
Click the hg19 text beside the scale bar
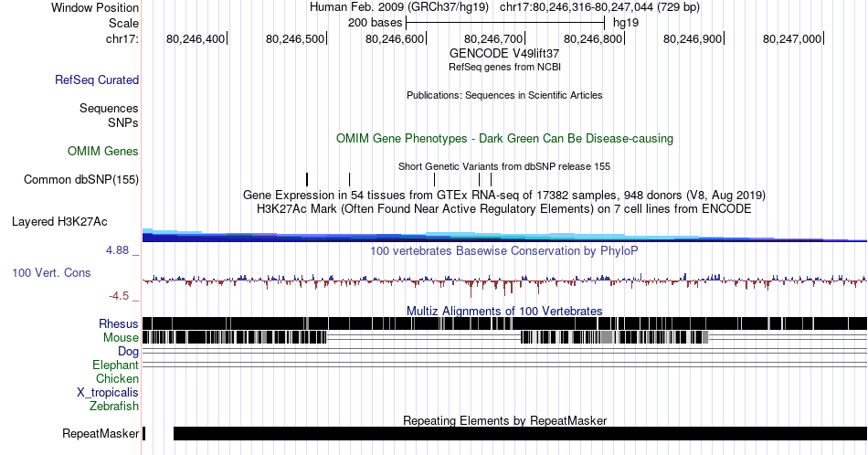(x=626, y=23)
